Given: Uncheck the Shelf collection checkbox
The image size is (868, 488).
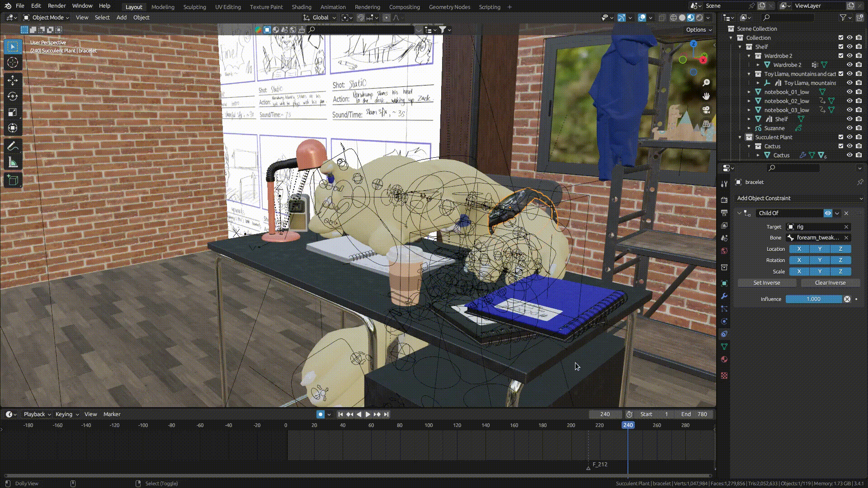Looking at the screenshot, I should (840, 47).
